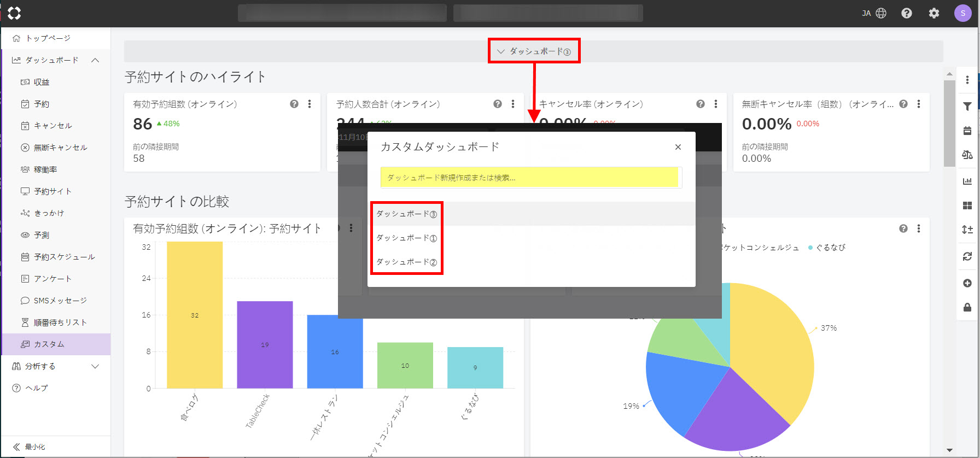
Task: Open the ダッシュボード③ dropdown at top
Action: [534, 51]
